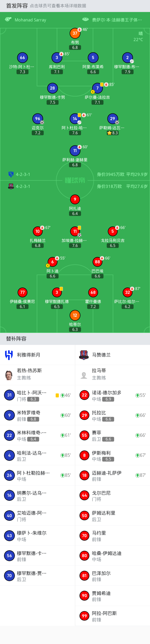The width and height of the screenshot is (150, 644).
Task: Tap striker number 9 阿扎迪
Action: 75,199
